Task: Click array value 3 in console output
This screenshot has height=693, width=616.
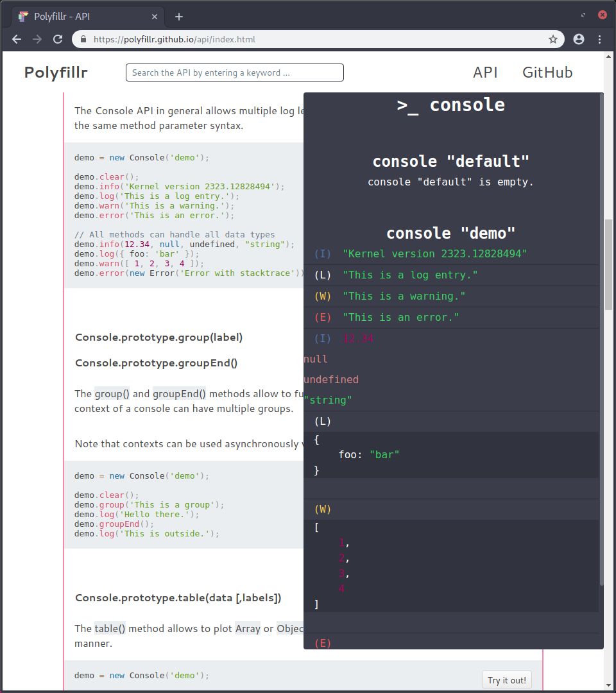Action: [x=341, y=574]
